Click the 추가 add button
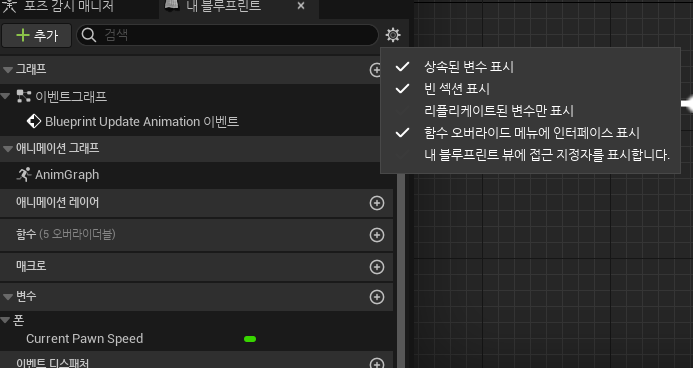Image resolution: width=693 pixels, height=368 pixels. pyautogui.click(x=36, y=35)
